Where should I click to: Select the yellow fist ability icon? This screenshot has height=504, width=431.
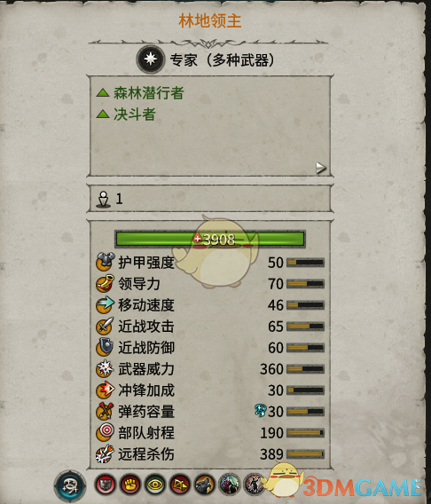point(130,484)
